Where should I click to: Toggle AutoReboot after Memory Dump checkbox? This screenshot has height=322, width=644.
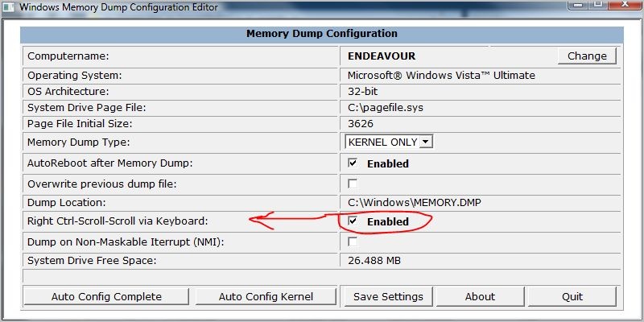(353, 163)
